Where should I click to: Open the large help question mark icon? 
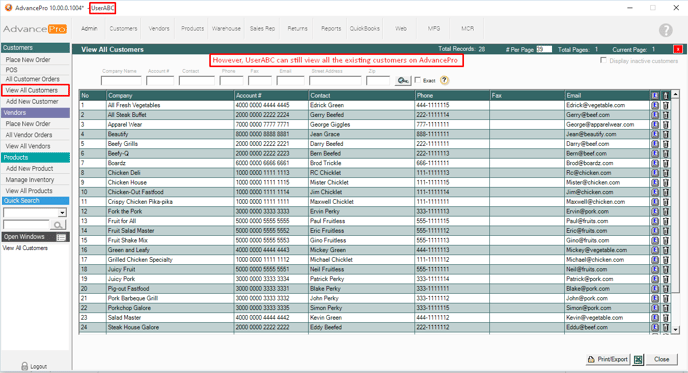pyautogui.click(x=666, y=30)
